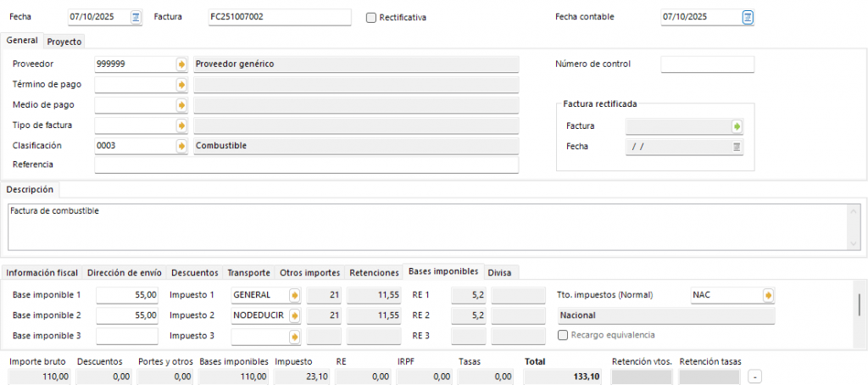Toggle the Recargo equivalencia checkbox
This screenshot has height=385, width=868.
click(x=563, y=335)
